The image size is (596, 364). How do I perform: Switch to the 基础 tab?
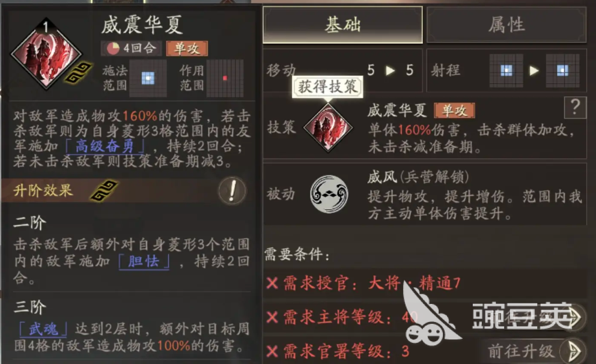[342, 25]
